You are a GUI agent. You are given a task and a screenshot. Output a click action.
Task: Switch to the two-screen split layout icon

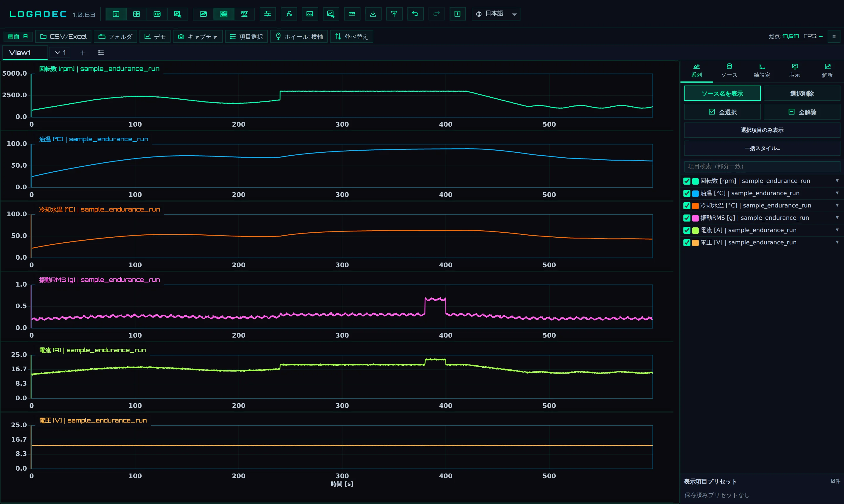coord(137,14)
